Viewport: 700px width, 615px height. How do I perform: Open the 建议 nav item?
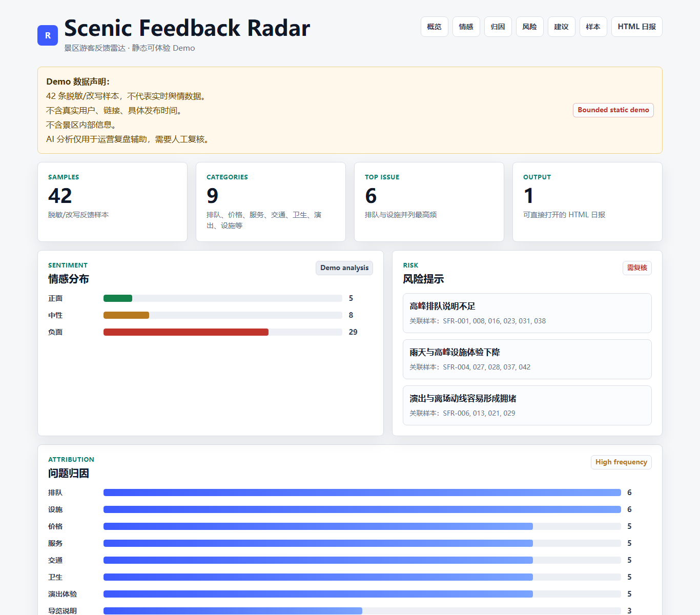tap(562, 27)
